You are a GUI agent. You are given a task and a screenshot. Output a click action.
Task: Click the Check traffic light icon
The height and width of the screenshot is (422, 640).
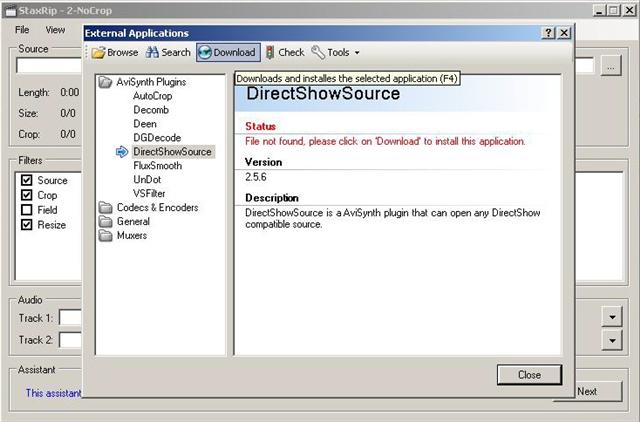[x=270, y=53]
